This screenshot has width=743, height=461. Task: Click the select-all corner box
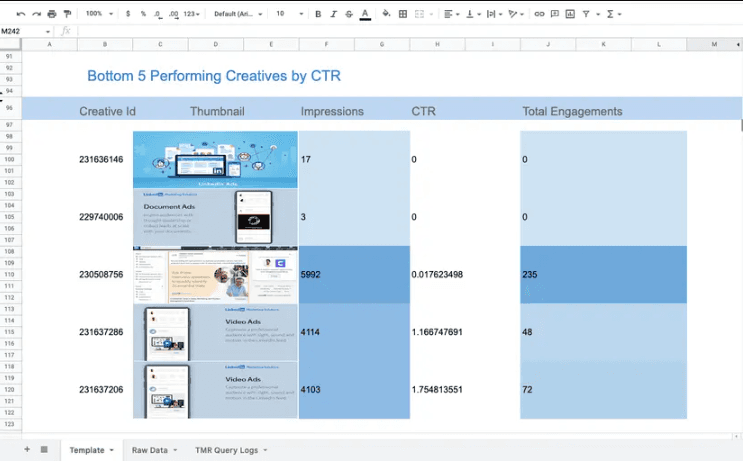[10, 44]
